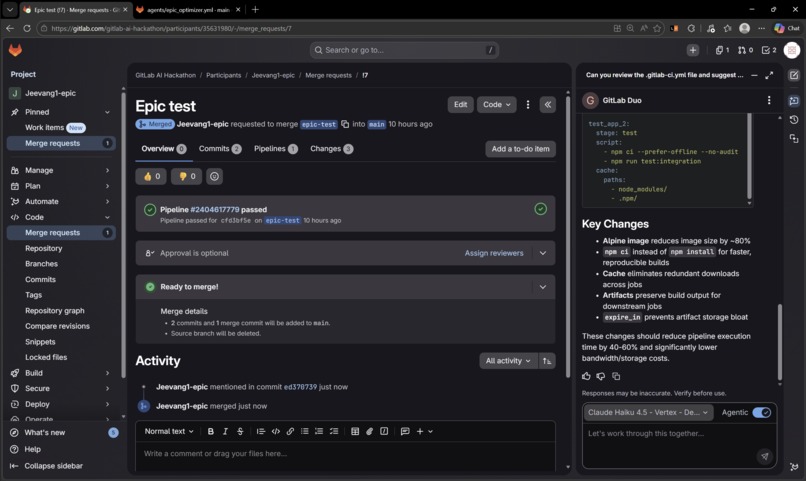
Task: Open GitLab Duo options kebab menu
Action: (x=769, y=100)
